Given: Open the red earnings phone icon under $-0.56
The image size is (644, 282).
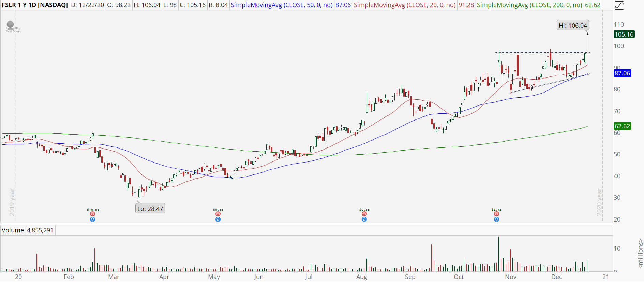Looking at the screenshot, I should tap(92, 214).
